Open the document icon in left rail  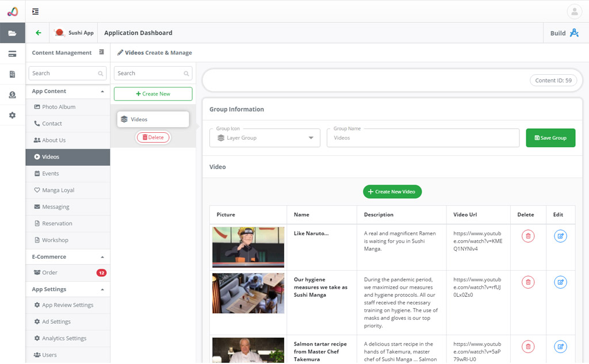tap(13, 74)
